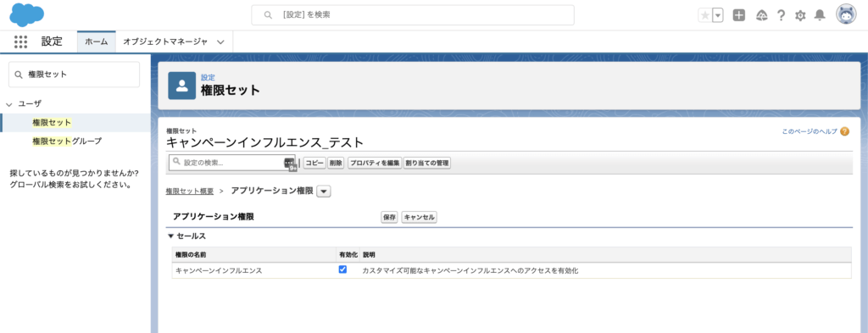Collapse the セールス section triangle

[x=170, y=236]
